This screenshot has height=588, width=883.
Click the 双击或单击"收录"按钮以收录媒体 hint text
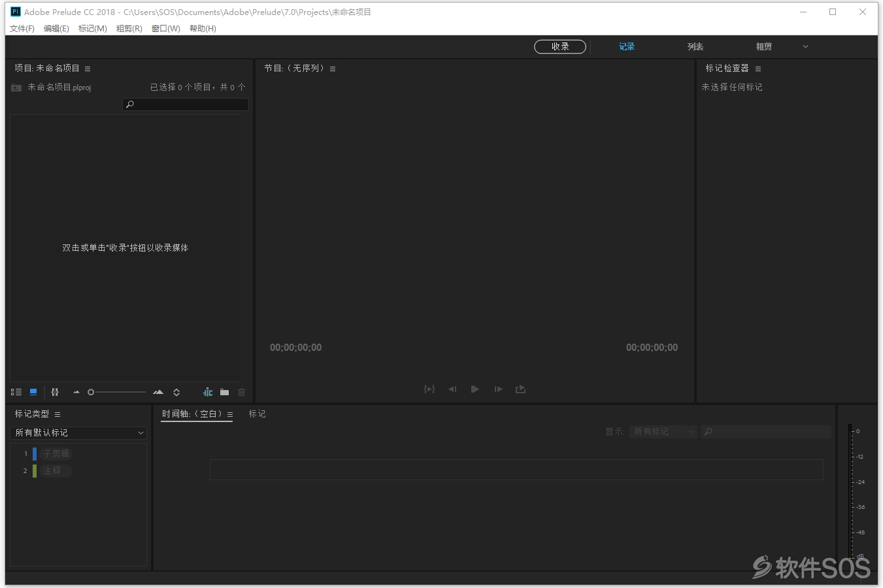pos(125,248)
